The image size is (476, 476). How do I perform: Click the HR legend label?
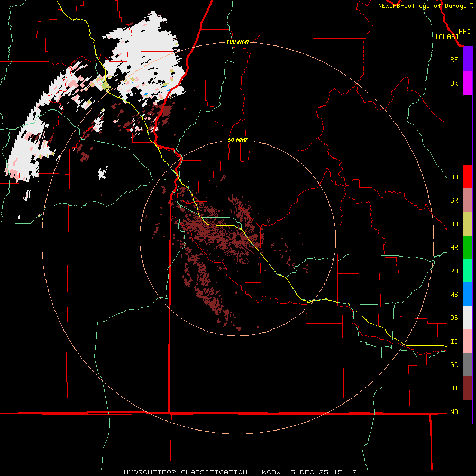454,248
